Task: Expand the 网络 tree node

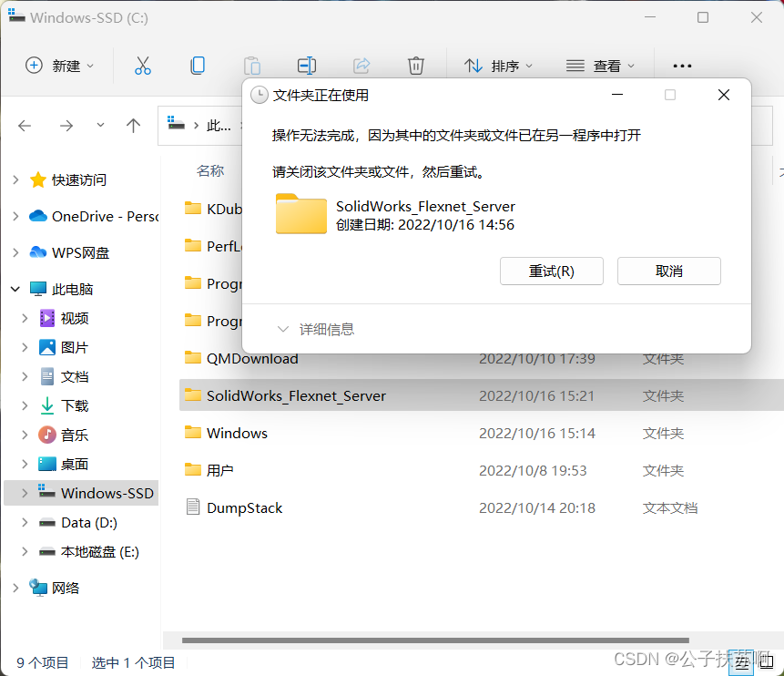Action: 15,588
